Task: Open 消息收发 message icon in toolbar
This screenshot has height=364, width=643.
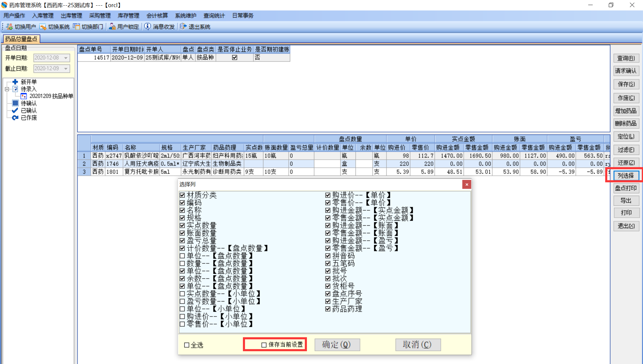Action: [148, 27]
